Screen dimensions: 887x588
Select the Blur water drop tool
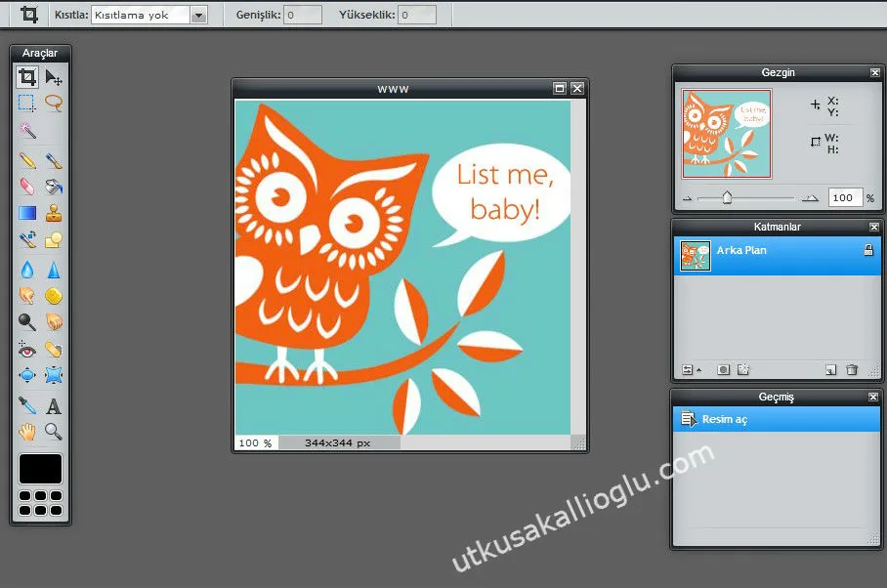coord(27,270)
